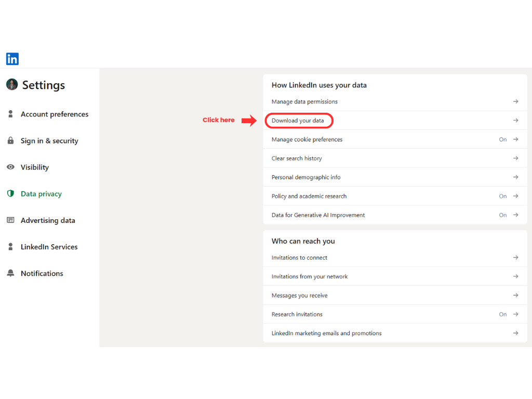Screen dimensions: 532x399
Task: Click arrow on Invitations to connect row
Action: [x=516, y=258]
